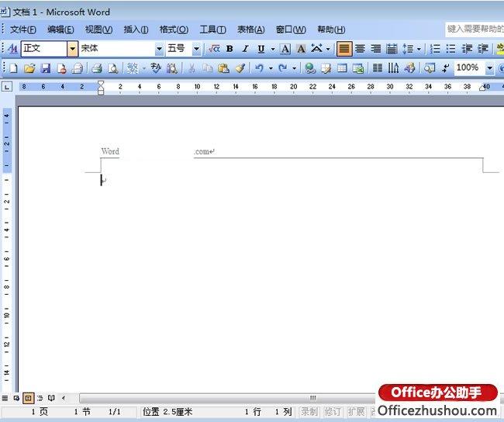Click the Save disk icon
Viewport: 504px width, 422px height.
pos(45,68)
